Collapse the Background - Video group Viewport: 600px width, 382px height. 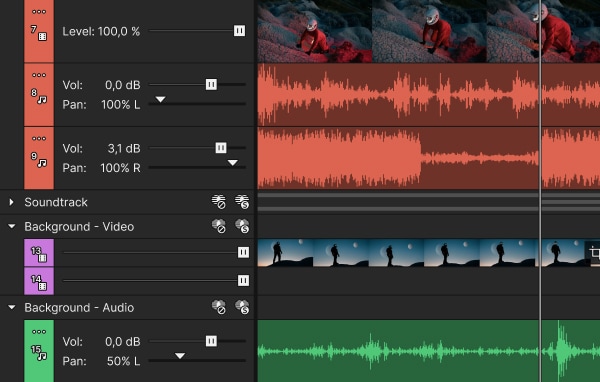11,226
